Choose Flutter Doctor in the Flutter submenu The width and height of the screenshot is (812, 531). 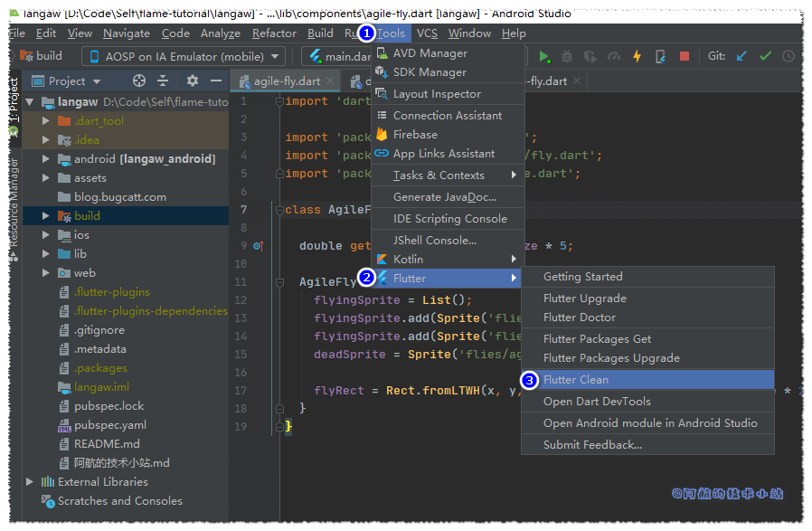[580, 318]
